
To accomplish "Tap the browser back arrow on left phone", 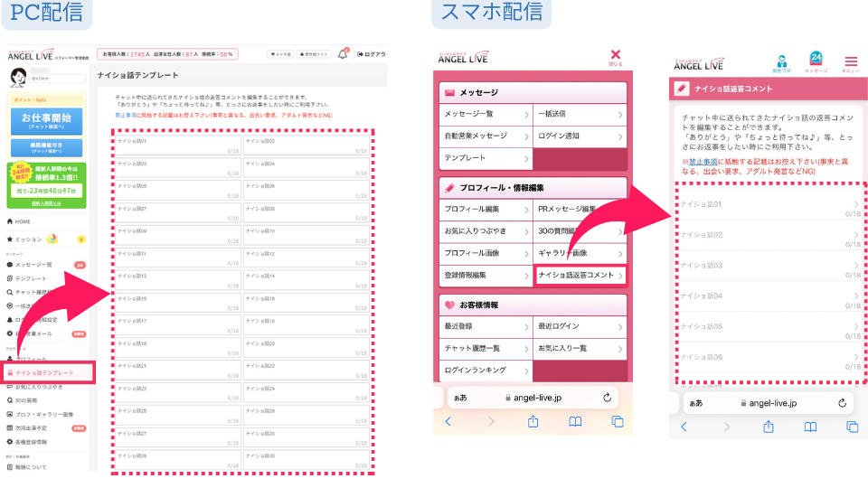I will pyautogui.click(x=448, y=421).
